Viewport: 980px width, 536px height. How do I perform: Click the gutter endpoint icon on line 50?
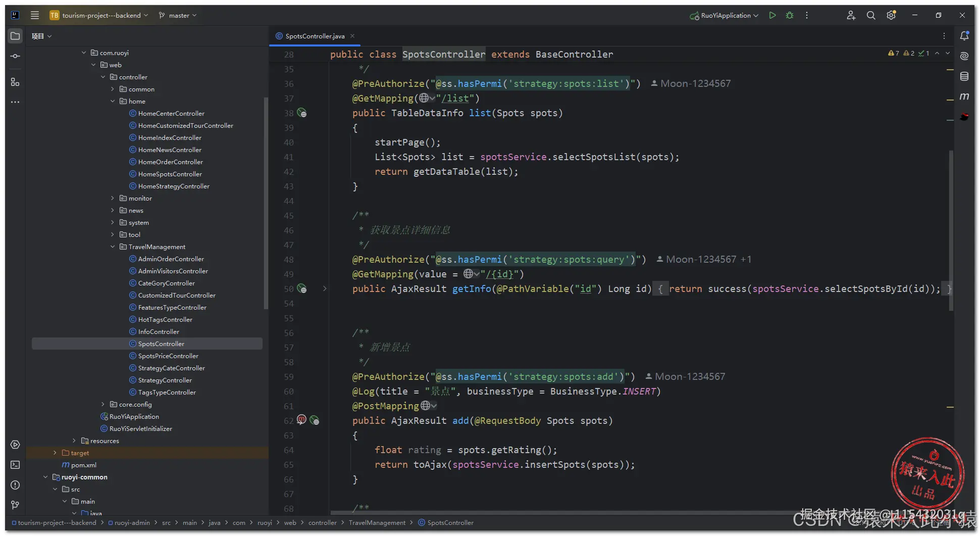pos(302,289)
